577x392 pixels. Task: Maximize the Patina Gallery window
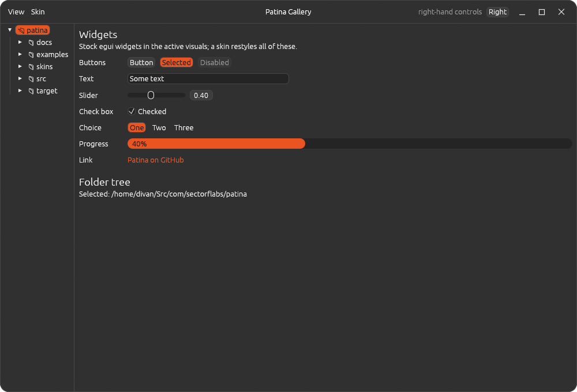542,12
